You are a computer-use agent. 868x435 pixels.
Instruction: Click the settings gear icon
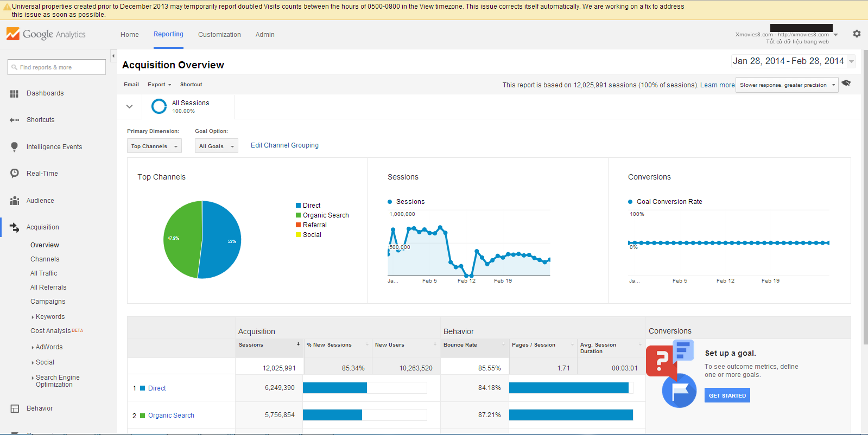(x=857, y=34)
